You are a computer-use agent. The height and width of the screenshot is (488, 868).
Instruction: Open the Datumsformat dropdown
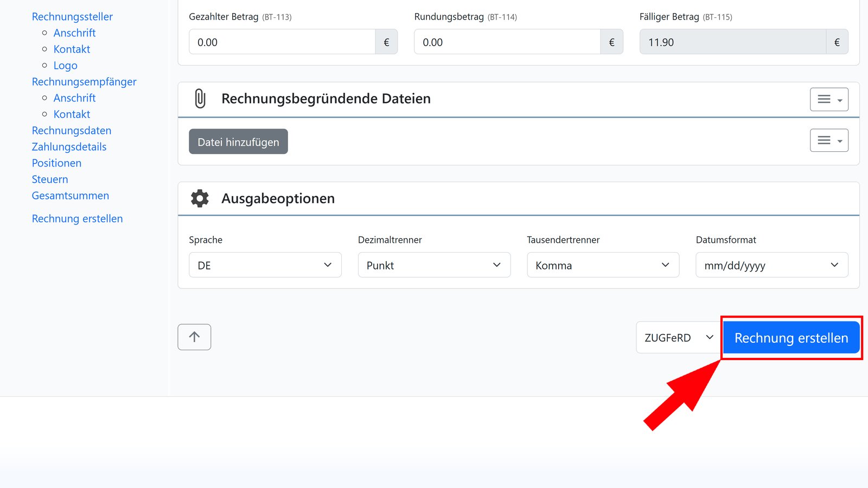[771, 265]
